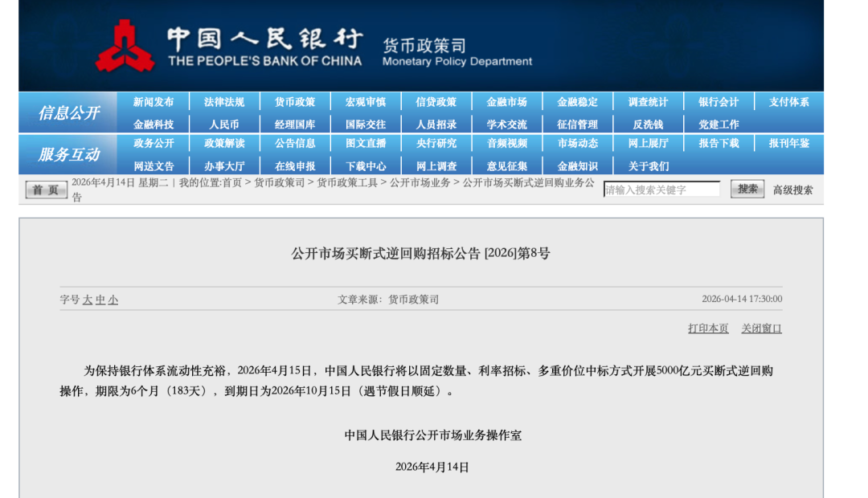Click the 首页 home button with icon
Screen dimensions: 868x498
click(45, 190)
